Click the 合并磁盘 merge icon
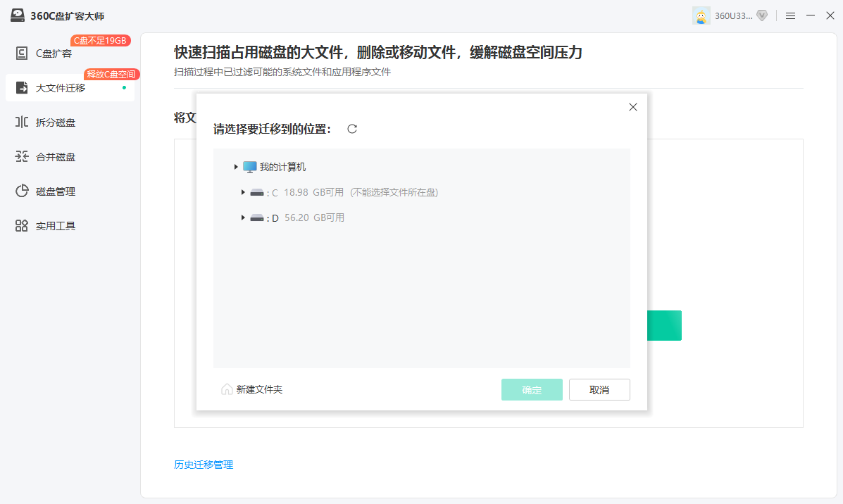 click(22, 156)
